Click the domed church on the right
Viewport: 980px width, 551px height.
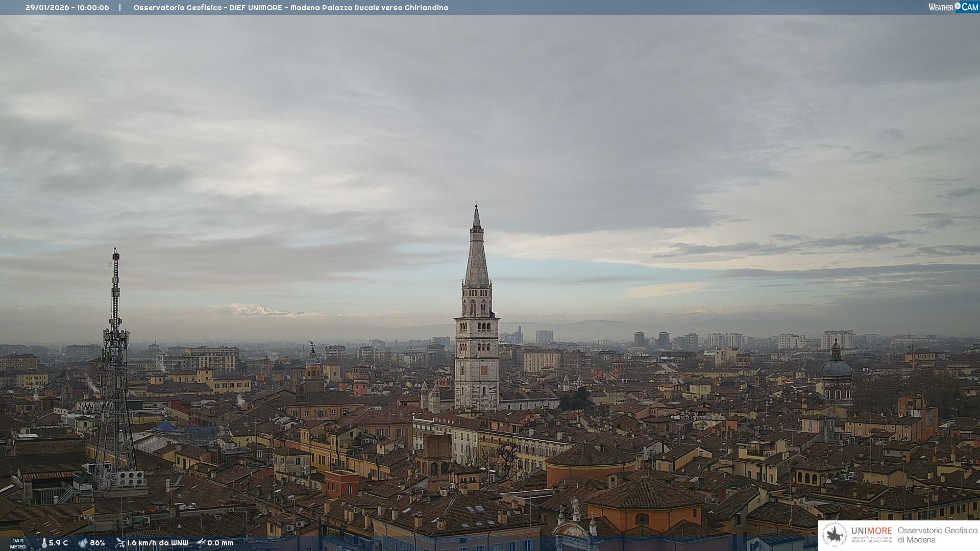pos(836,367)
